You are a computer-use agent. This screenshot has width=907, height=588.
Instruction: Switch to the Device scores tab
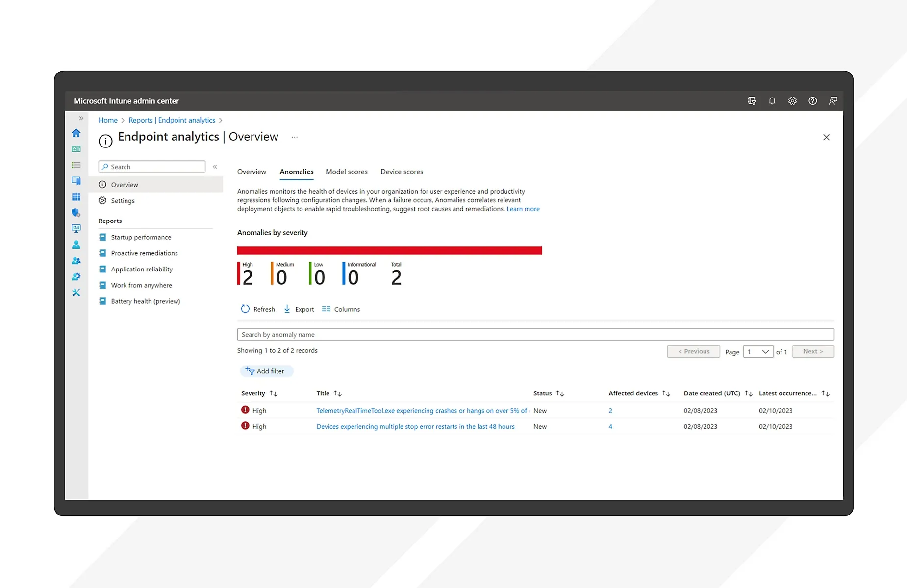pos(402,172)
